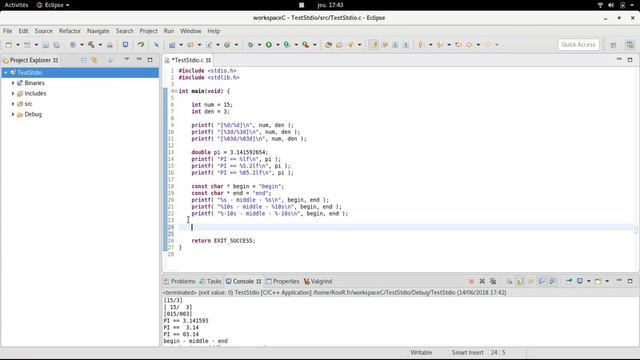Click the Open Perspective icon
640x360 pixels.
click(613, 44)
